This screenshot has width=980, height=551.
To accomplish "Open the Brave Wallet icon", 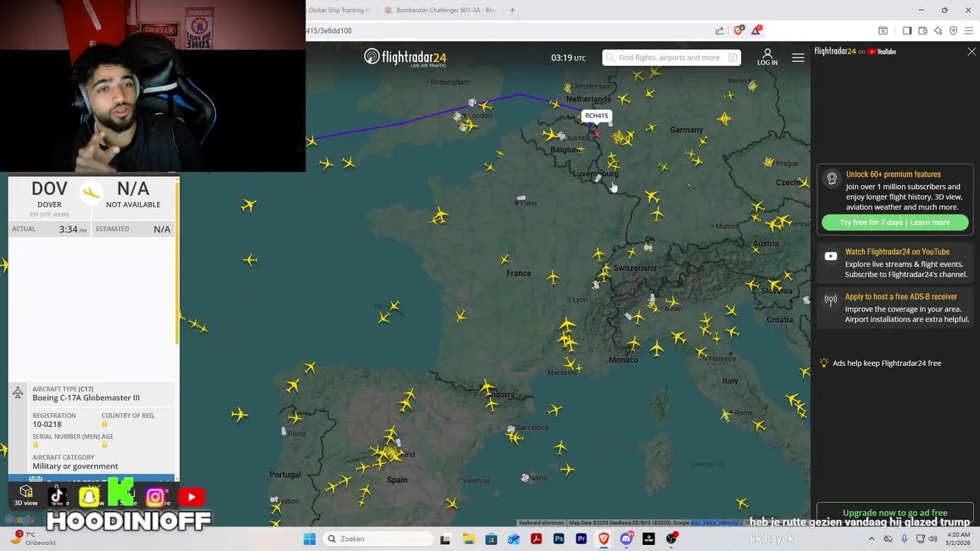I will 923,31.
